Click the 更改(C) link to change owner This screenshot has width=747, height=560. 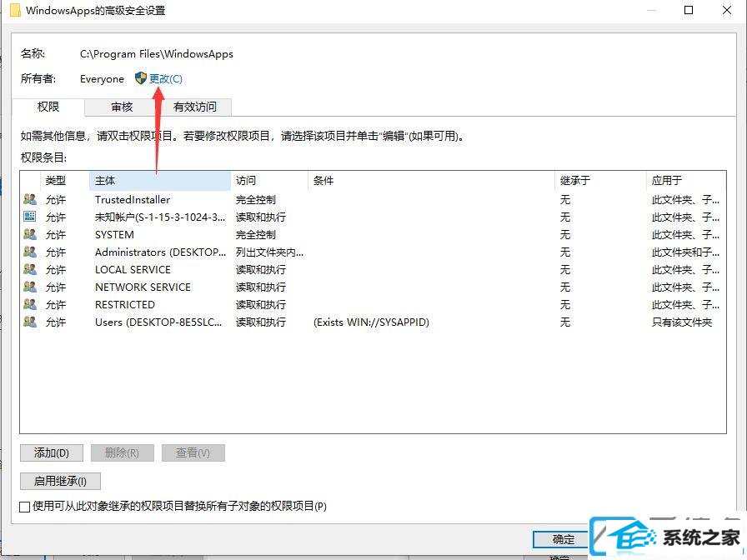[x=166, y=78]
